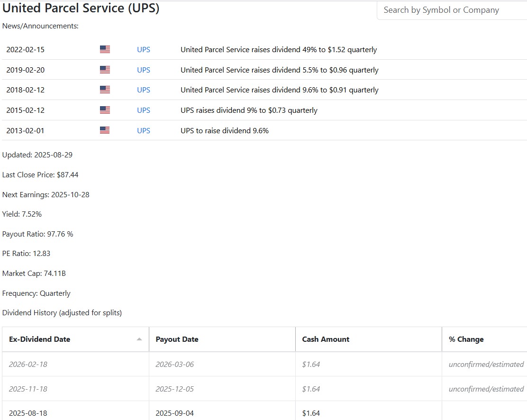Click the 'Last Close Price: $87.44' line
Screen dimensions: 527x420
[x=40, y=175]
